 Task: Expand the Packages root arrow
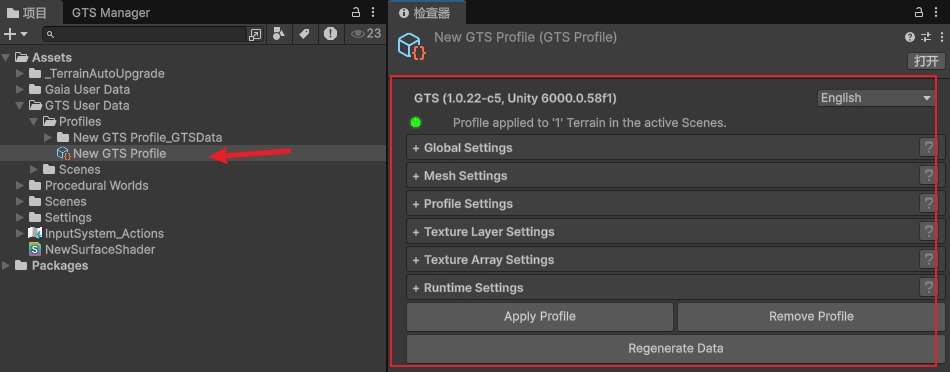click(x=6, y=265)
